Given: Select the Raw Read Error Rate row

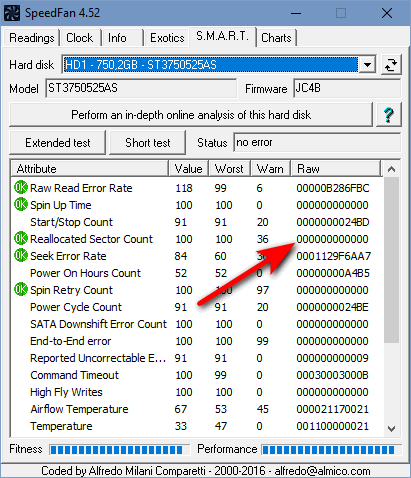Looking at the screenshot, I should pyautogui.click(x=197, y=188).
